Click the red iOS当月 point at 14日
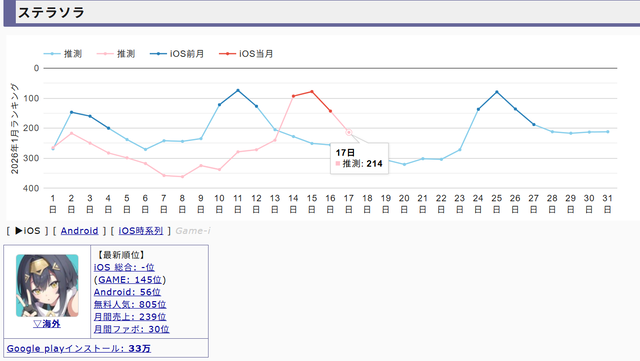 (x=293, y=96)
